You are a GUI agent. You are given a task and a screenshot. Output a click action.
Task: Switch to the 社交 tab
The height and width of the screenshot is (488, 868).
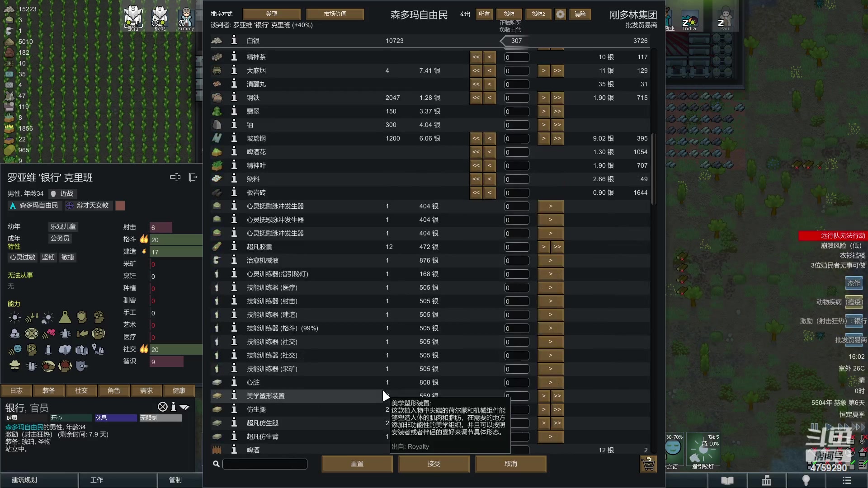pyautogui.click(x=81, y=390)
